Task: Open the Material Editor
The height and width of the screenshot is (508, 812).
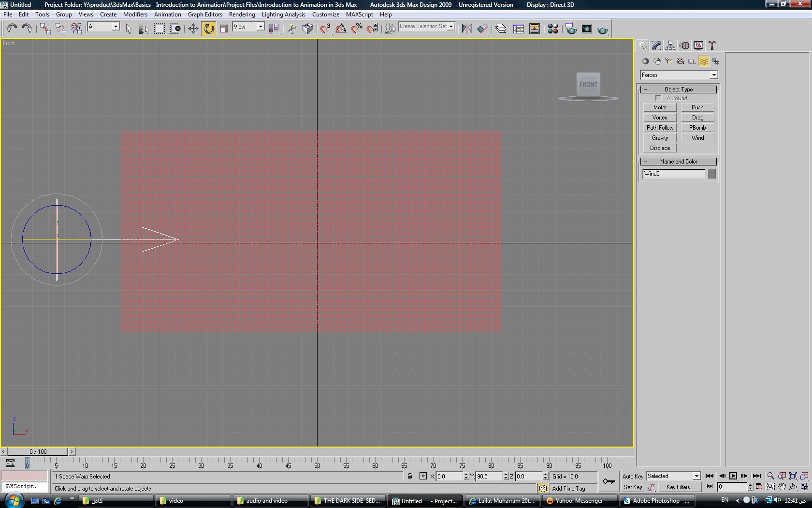Action: [552, 29]
